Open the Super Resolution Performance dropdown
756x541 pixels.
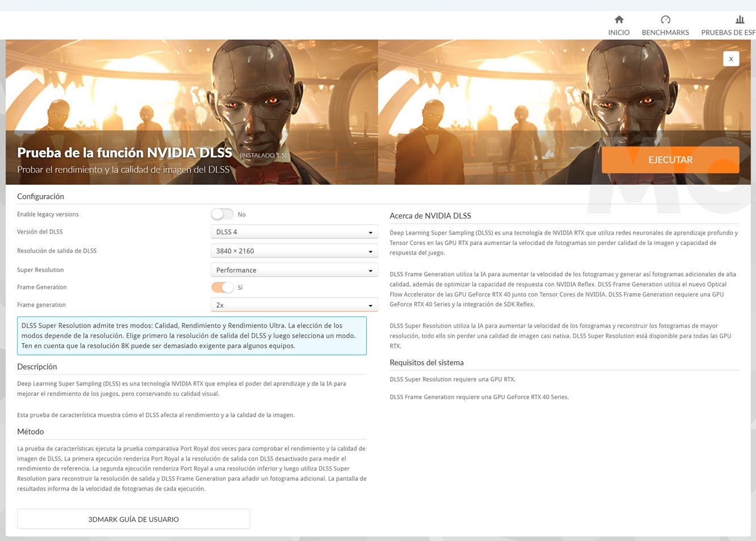[x=294, y=270]
